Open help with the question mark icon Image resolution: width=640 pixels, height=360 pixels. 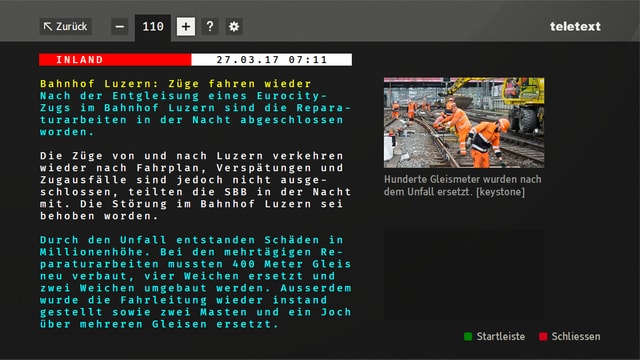point(210,27)
